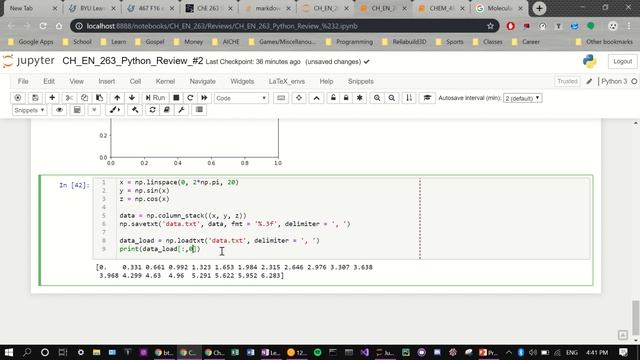Open the Other bookmarks folder
The image size is (640, 360).
[604, 42]
